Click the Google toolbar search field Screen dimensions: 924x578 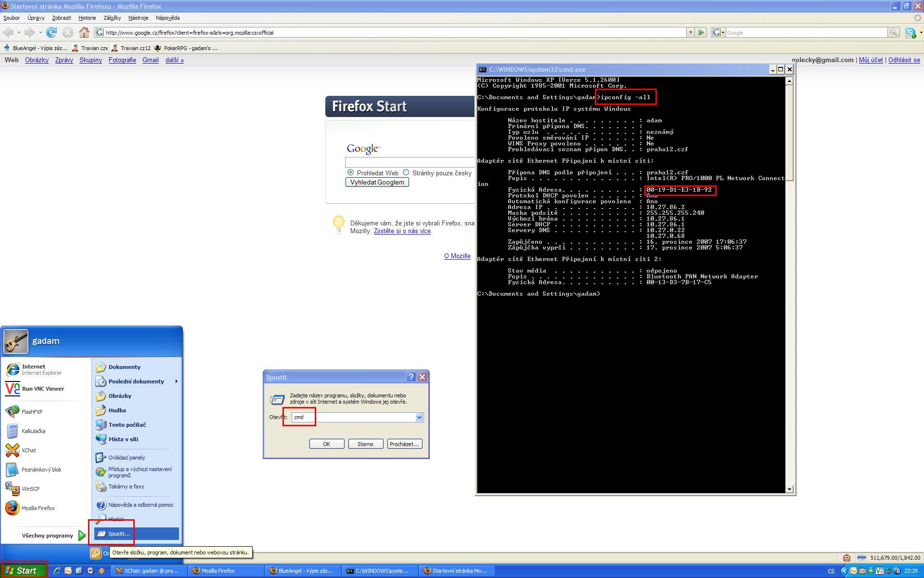click(x=806, y=32)
